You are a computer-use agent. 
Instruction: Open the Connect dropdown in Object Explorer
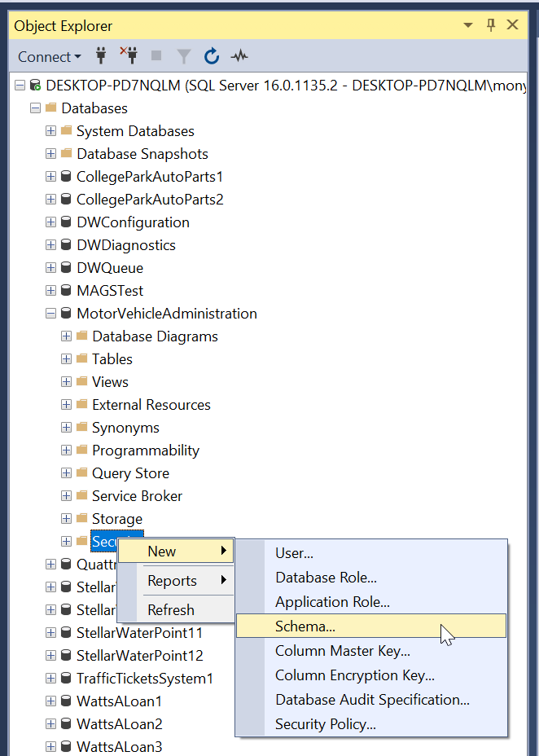tap(49, 56)
